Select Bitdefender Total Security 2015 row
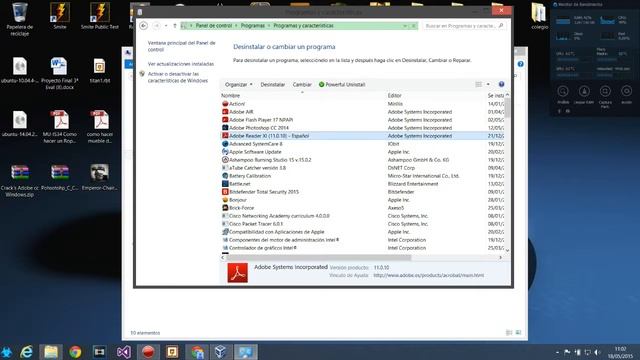 [363, 192]
